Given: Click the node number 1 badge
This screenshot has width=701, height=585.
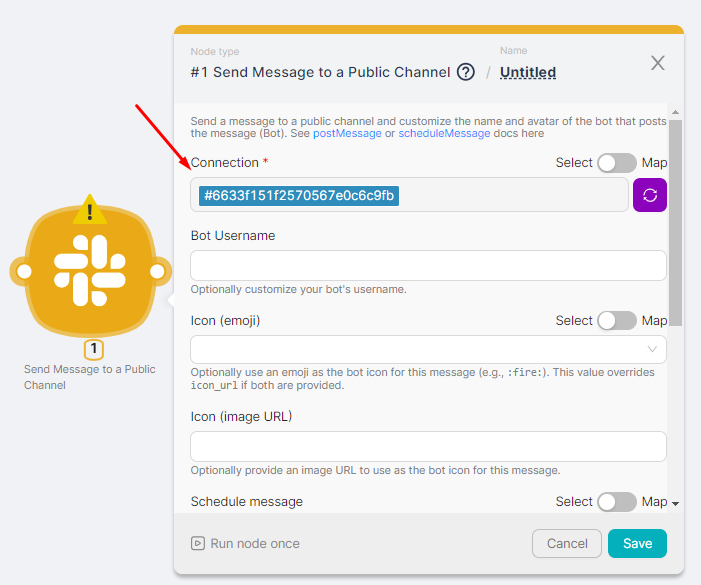Looking at the screenshot, I should click(x=93, y=350).
